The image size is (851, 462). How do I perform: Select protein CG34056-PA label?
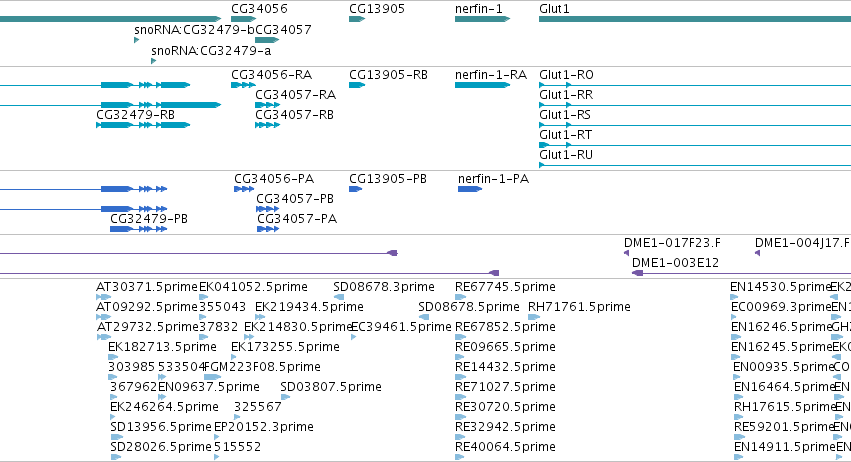pyautogui.click(x=274, y=179)
